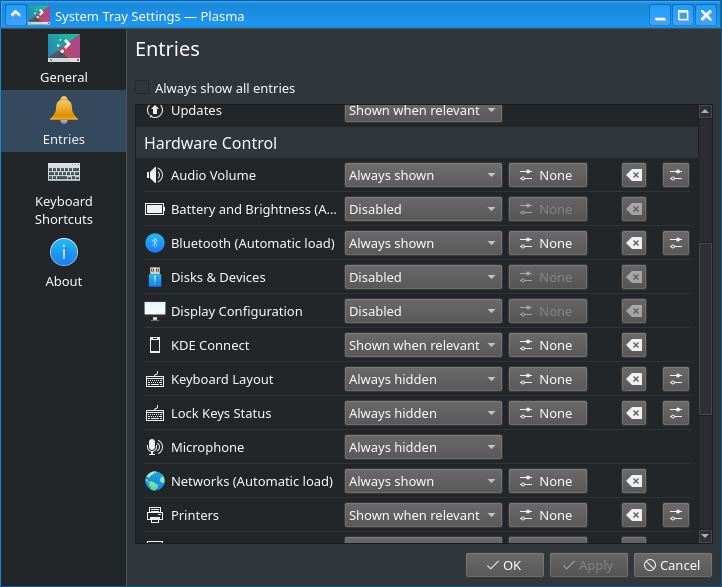This screenshot has height=587, width=722.
Task: Click the Disks & Devices USB icon
Action: 155,277
